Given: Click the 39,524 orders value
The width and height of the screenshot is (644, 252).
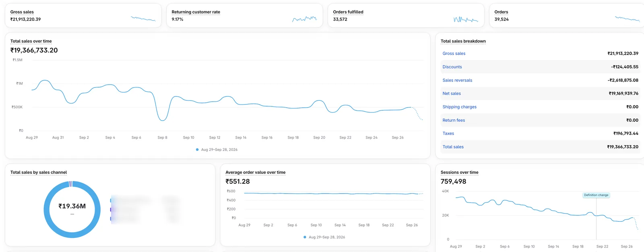Looking at the screenshot, I should pos(502,19).
